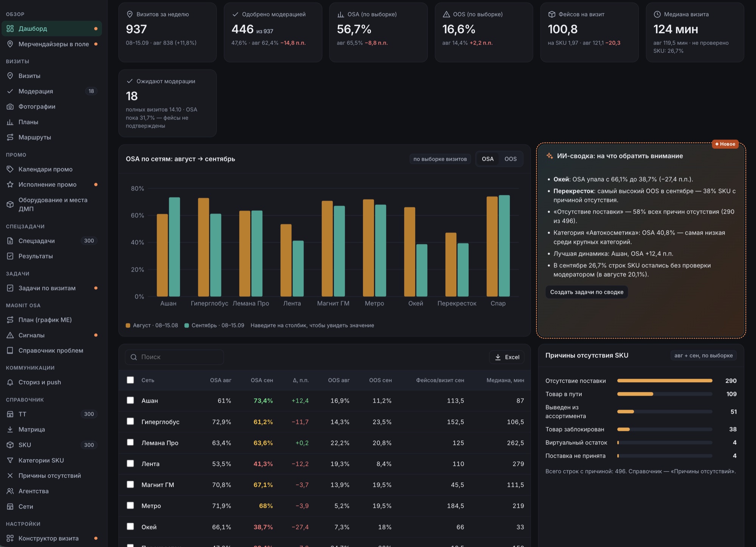
Task: Open Конструктор визита in settings
Action: coord(52,538)
